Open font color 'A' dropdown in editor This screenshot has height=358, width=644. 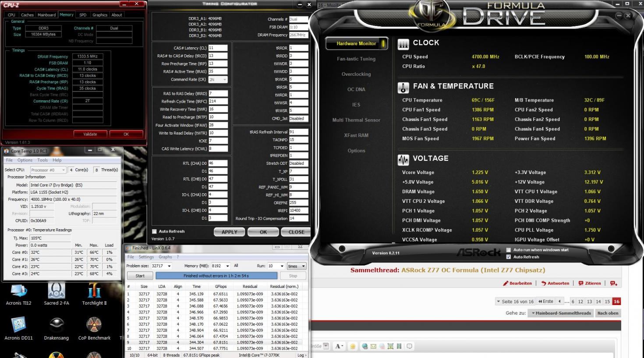[x=339, y=346]
